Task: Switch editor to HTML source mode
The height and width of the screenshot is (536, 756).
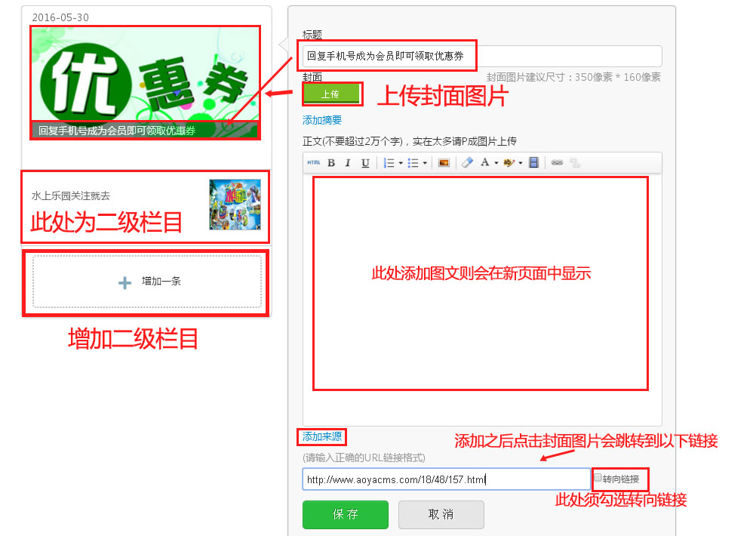Action: pyautogui.click(x=314, y=163)
